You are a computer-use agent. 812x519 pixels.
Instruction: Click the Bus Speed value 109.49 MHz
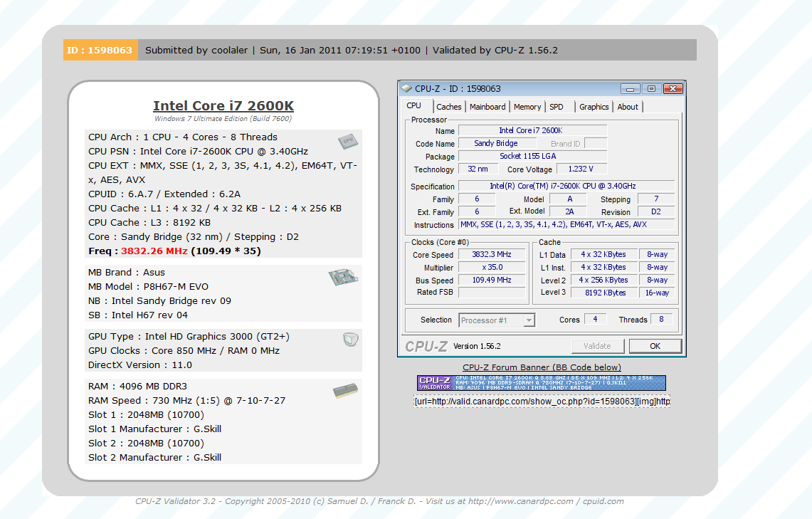(492, 281)
